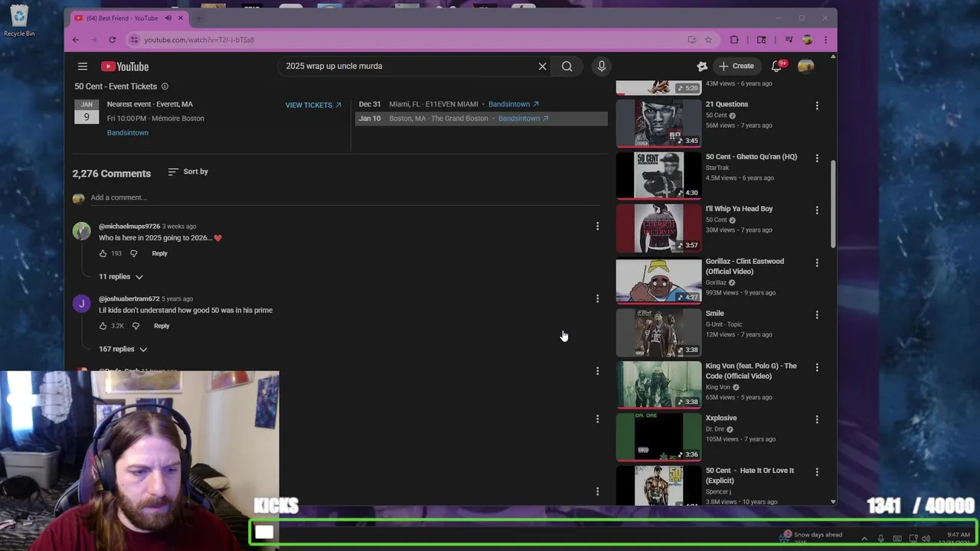Go to the YouTube home logo
The height and width of the screenshot is (551, 980).
pos(125,67)
